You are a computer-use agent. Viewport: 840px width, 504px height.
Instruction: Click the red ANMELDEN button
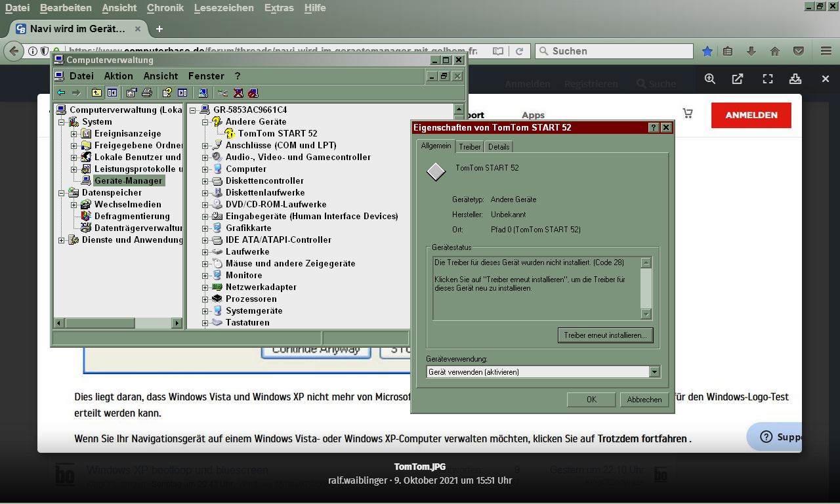point(751,115)
